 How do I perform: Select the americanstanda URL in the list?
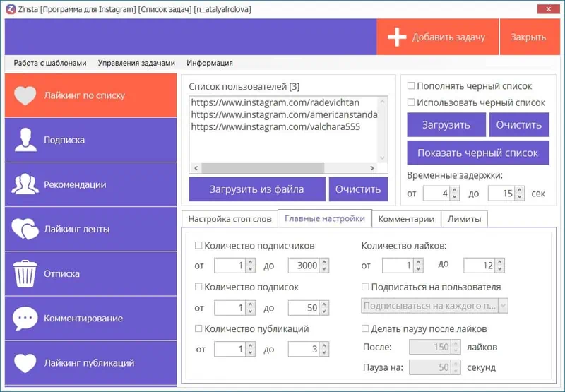(x=284, y=114)
